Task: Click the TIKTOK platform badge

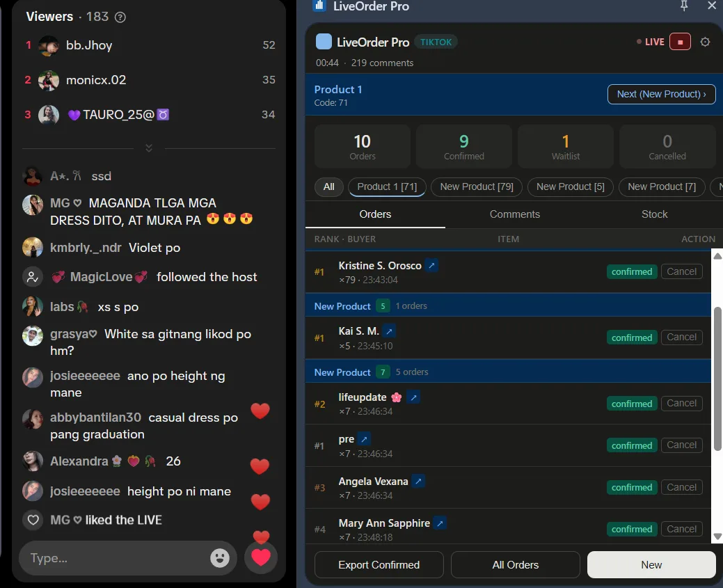Action: (436, 42)
